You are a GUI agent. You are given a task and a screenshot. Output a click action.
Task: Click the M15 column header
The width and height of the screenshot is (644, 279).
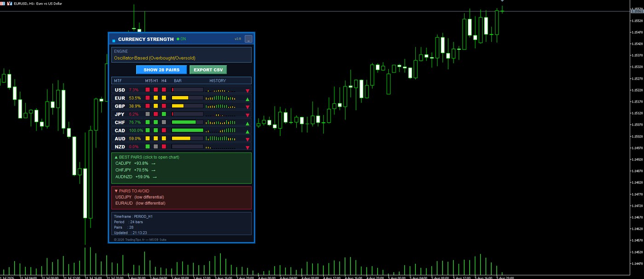[x=149, y=81]
